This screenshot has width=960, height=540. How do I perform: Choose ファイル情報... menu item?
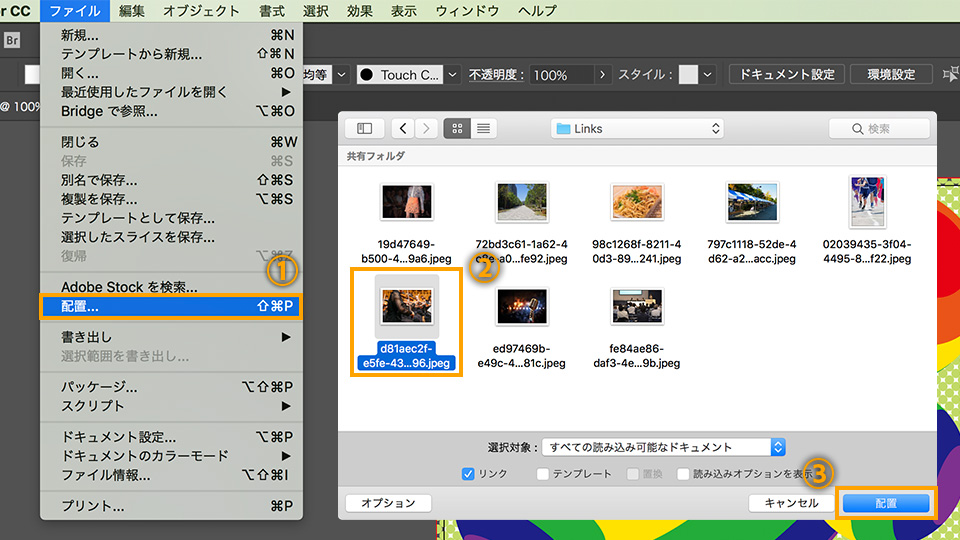coord(171,475)
